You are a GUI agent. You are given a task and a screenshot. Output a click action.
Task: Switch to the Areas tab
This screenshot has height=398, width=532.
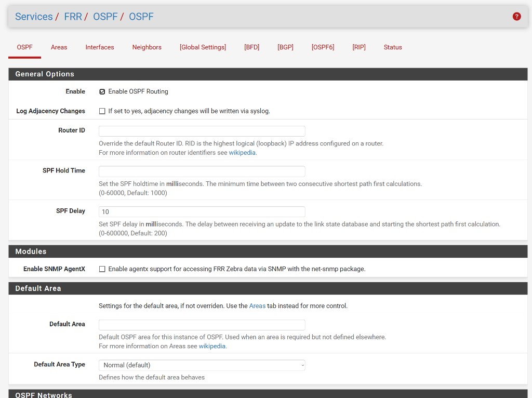(59, 47)
